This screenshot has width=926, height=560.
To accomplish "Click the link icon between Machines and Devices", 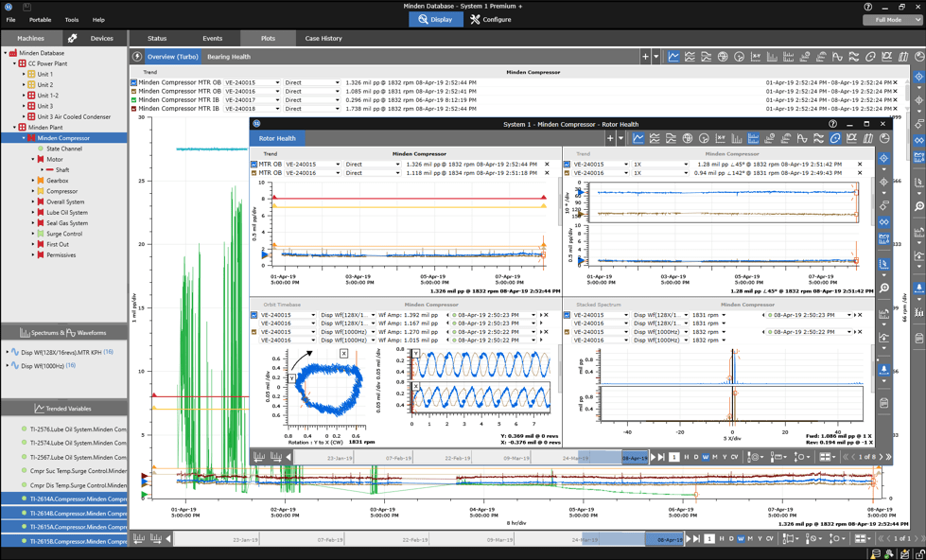I will point(72,38).
